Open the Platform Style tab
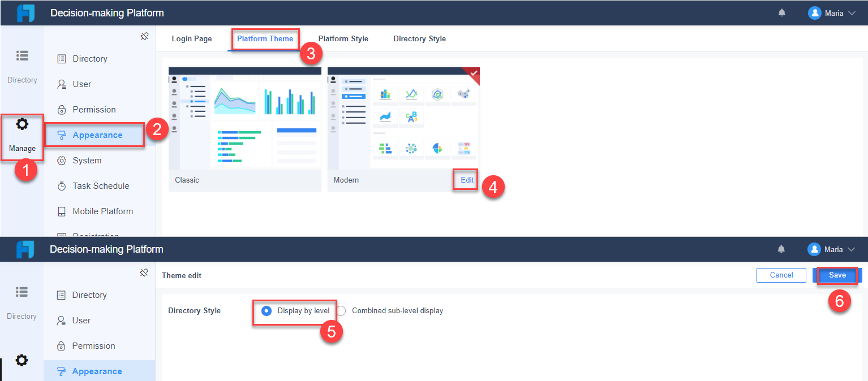Image resolution: width=868 pixels, height=381 pixels. point(343,39)
